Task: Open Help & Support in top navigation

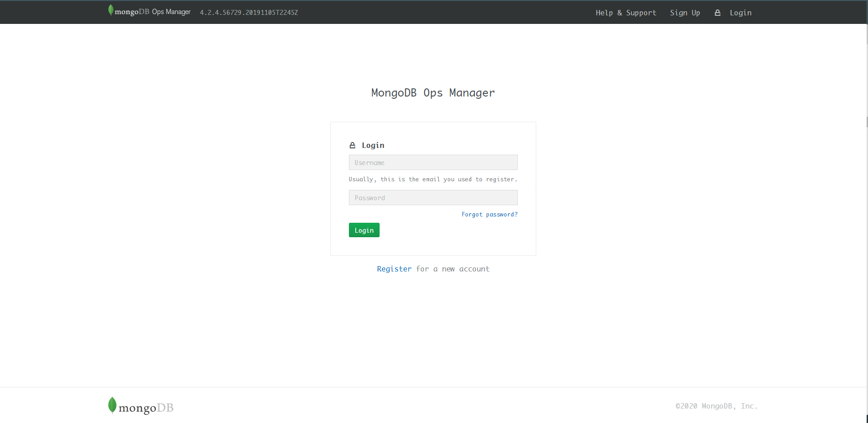Action: point(626,13)
